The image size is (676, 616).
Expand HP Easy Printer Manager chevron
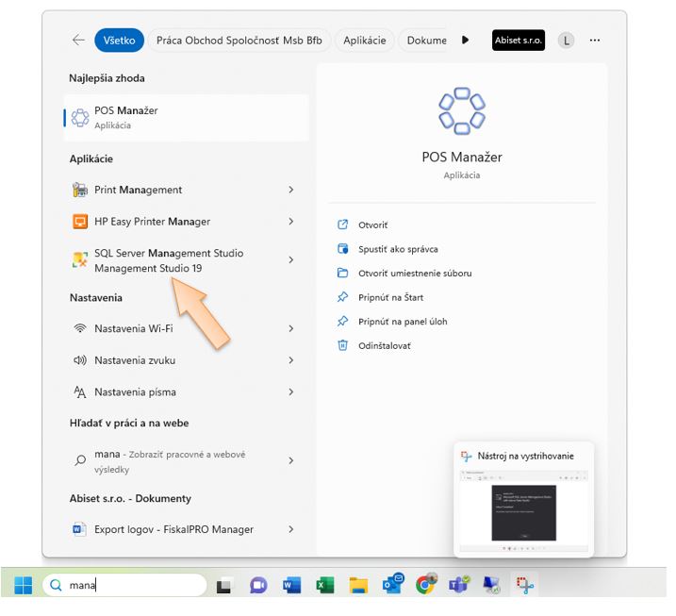point(291,222)
